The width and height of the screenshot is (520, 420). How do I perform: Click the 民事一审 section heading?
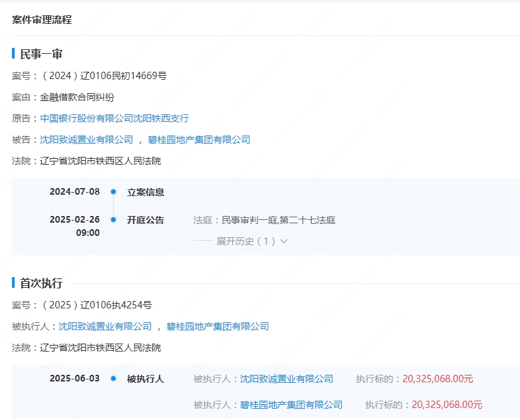click(x=41, y=54)
